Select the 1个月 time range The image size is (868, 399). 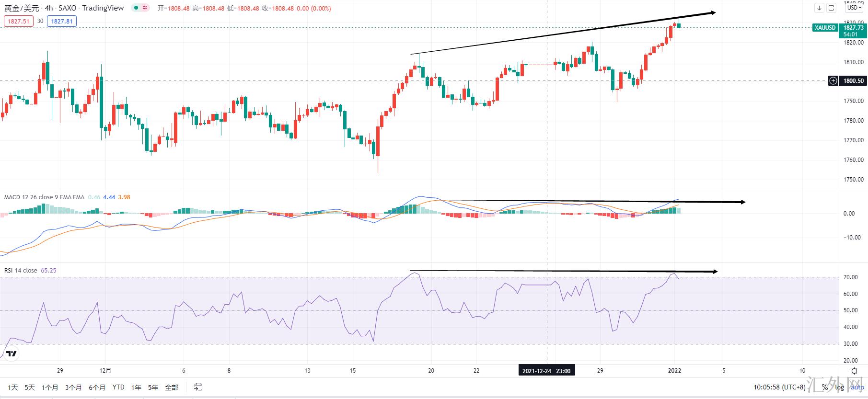point(50,387)
